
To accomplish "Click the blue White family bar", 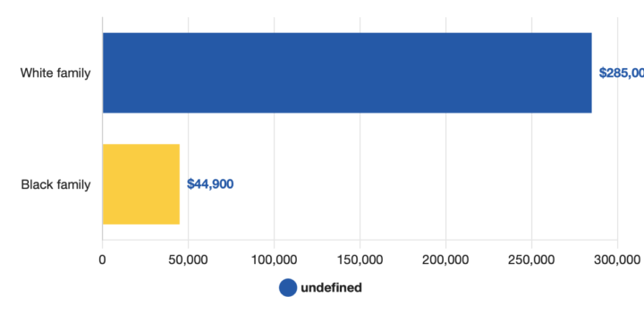I will click(347, 72).
